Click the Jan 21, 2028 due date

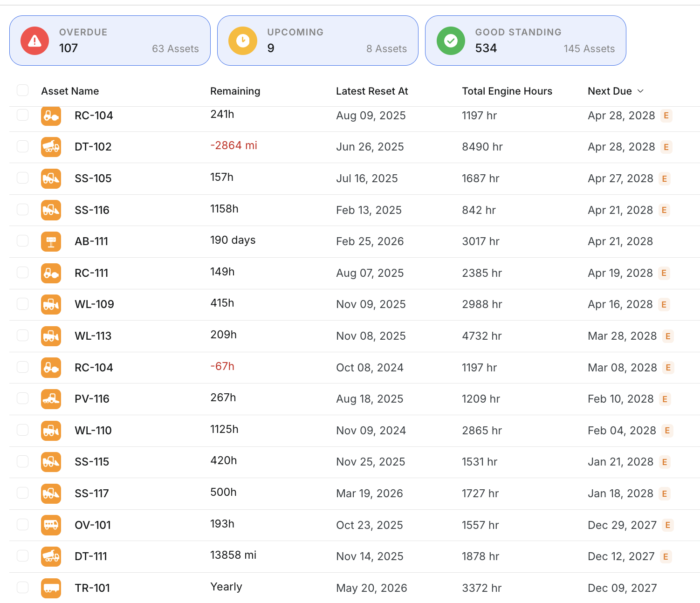click(621, 462)
